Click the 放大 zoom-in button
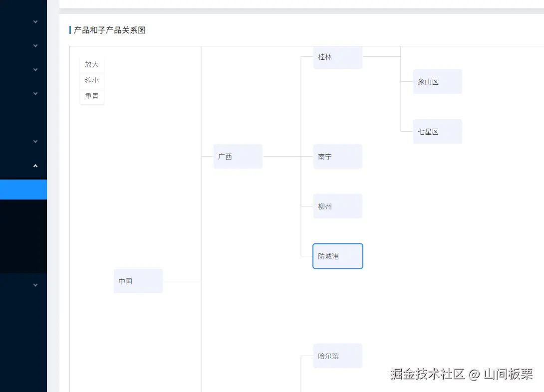The width and height of the screenshot is (544, 392). 91,64
